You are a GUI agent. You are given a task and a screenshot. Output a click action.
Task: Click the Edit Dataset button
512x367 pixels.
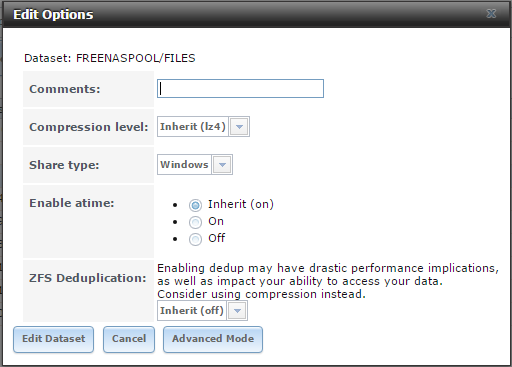tap(54, 339)
